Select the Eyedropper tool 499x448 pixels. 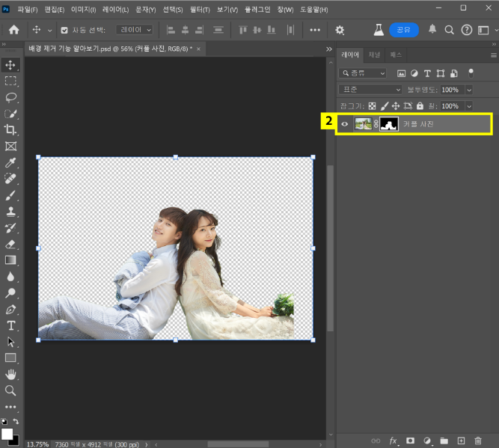11,163
